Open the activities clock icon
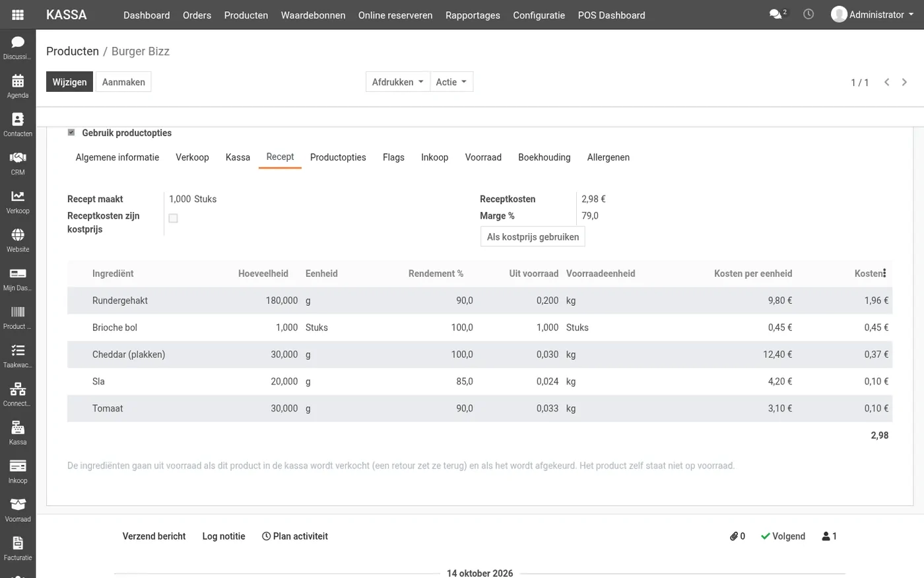Image resolution: width=924 pixels, height=578 pixels. click(808, 14)
